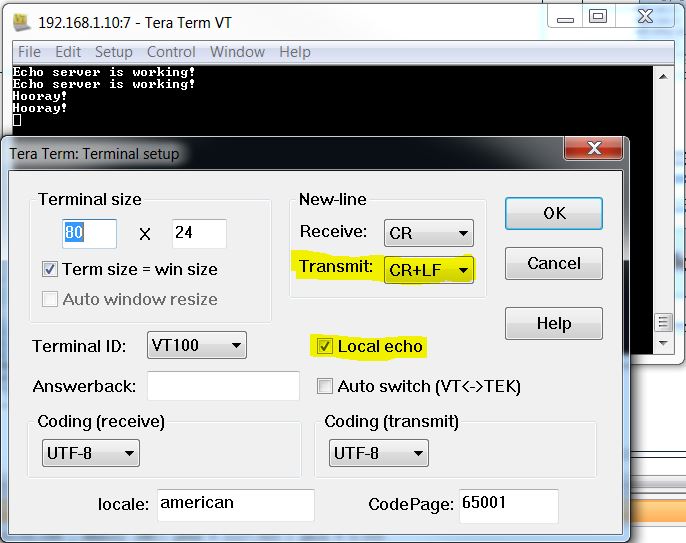Click first 'Echo server is working!' line
The image size is (686, 543).
[104, 72]
